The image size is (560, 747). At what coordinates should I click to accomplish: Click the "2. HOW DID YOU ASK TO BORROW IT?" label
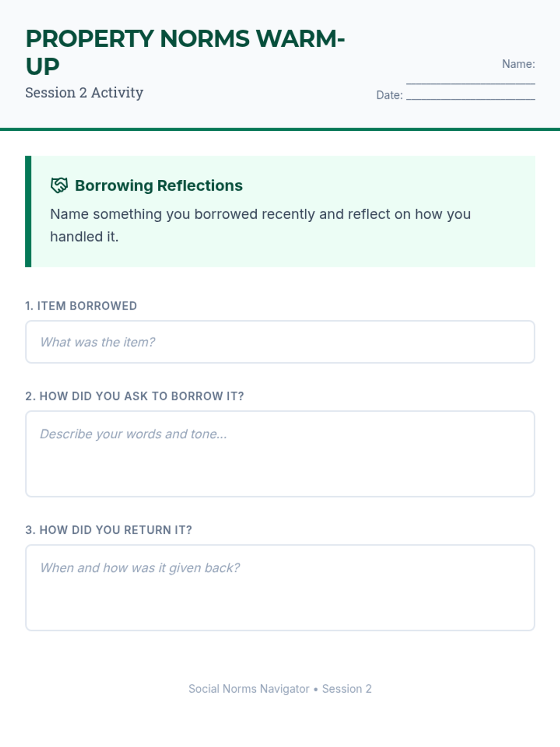(x=134, y=396)
